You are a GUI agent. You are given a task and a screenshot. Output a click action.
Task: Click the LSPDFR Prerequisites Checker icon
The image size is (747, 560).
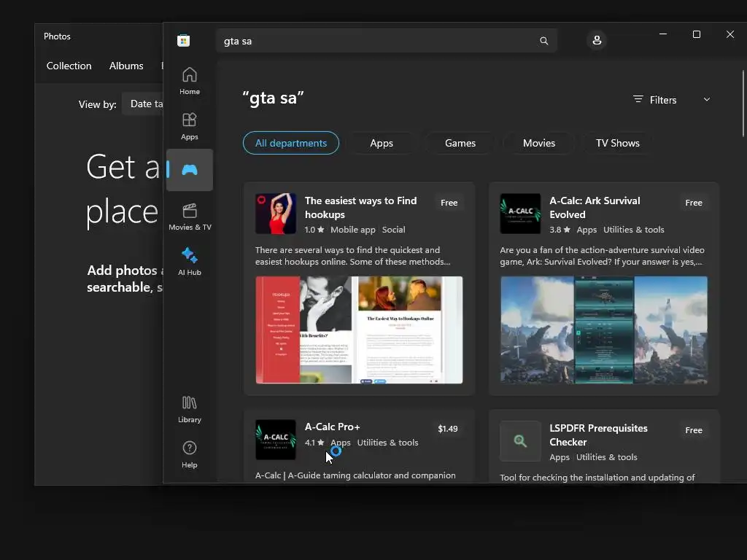[520, 441]
